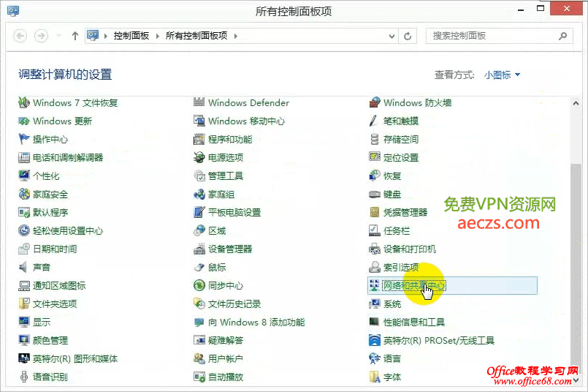This screenshot has width=588, height=392.
Task: Click the Windows 移动中心 icon
Action: pos(199,121)
